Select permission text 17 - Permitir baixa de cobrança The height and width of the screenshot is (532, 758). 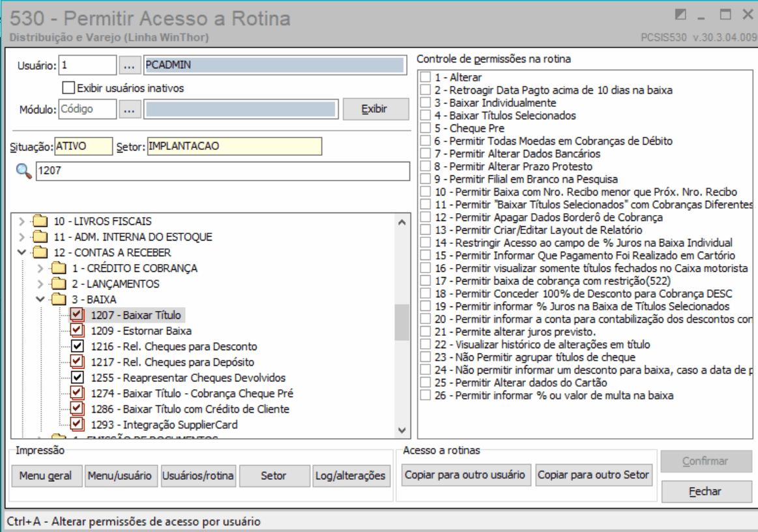point(553,281)
